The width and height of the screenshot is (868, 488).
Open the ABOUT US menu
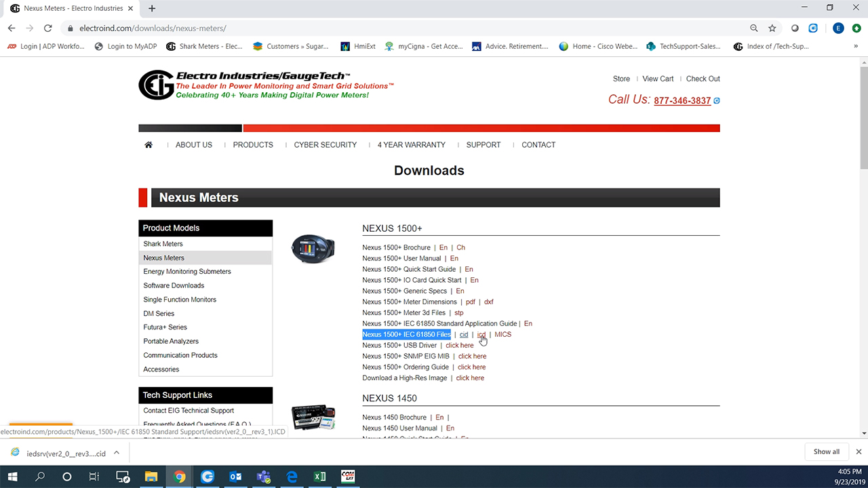pyautogui.click(x=194, y=144)
